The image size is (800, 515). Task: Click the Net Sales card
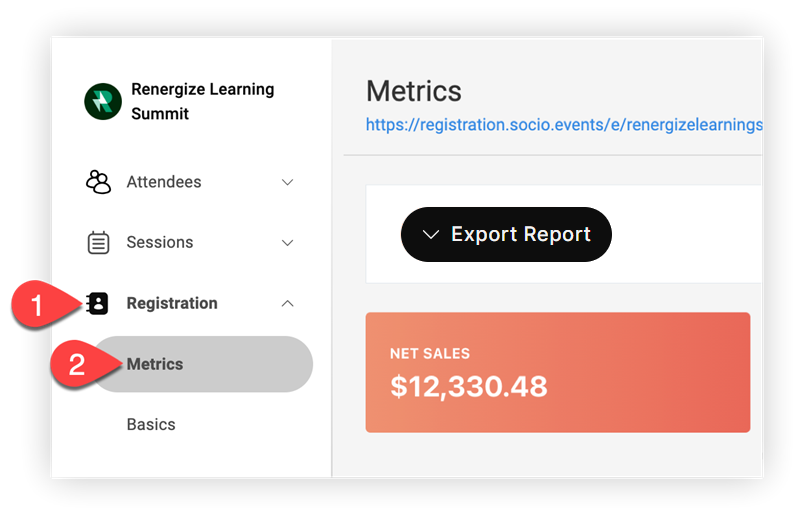point(558,373)
